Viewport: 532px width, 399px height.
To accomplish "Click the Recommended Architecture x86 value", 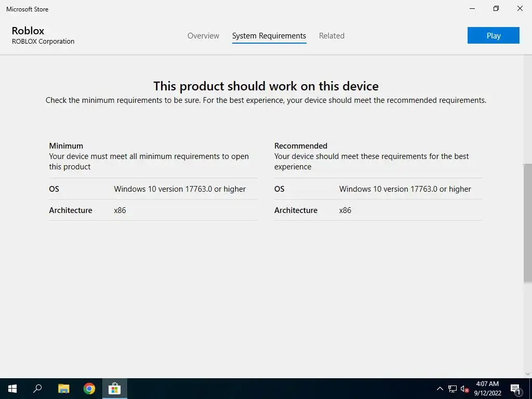I will pos(345,210).
